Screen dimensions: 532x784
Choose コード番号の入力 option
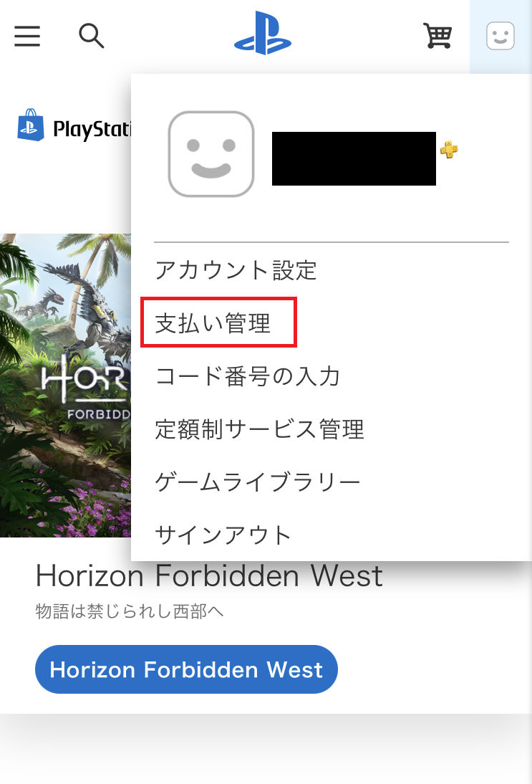tap(248, 376)
